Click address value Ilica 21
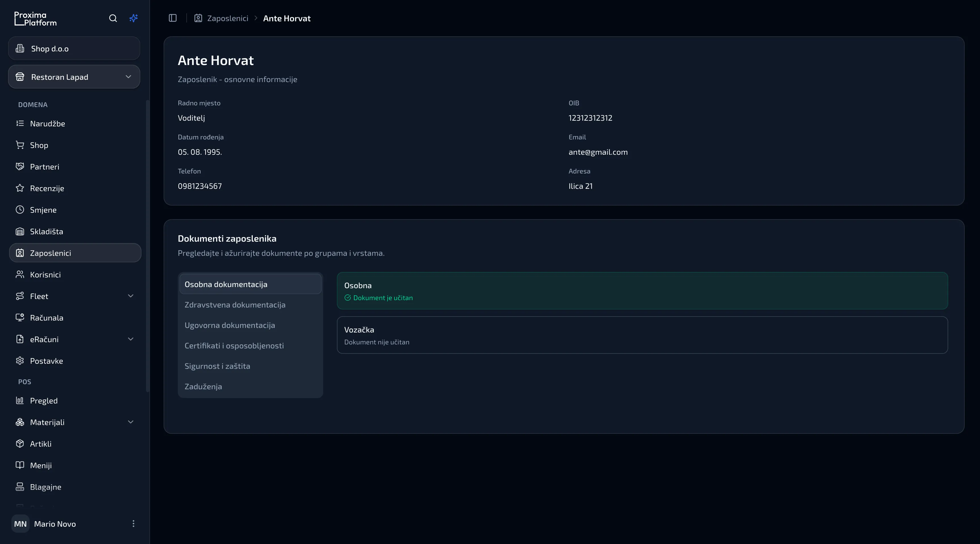 click(x=581, y=186)
